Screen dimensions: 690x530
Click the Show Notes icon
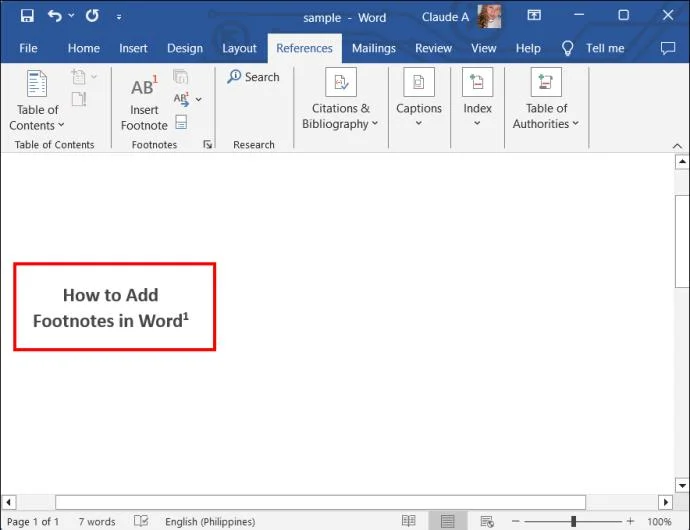coord(181,122)
